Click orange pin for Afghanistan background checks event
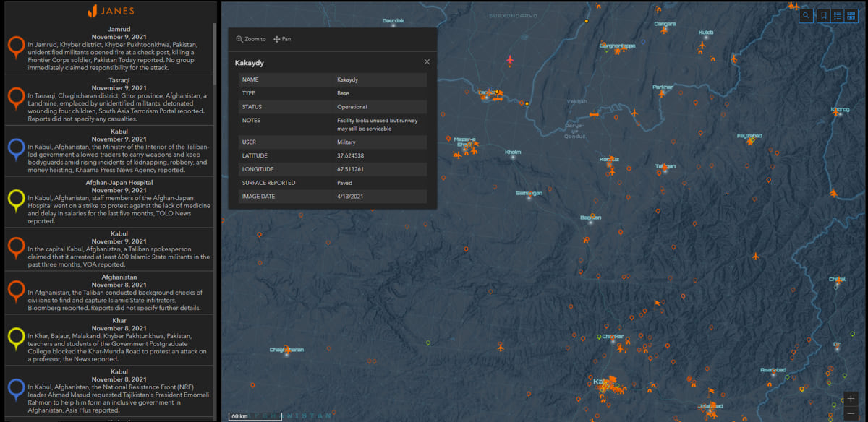The image size is (868, 422). (16, 292)
